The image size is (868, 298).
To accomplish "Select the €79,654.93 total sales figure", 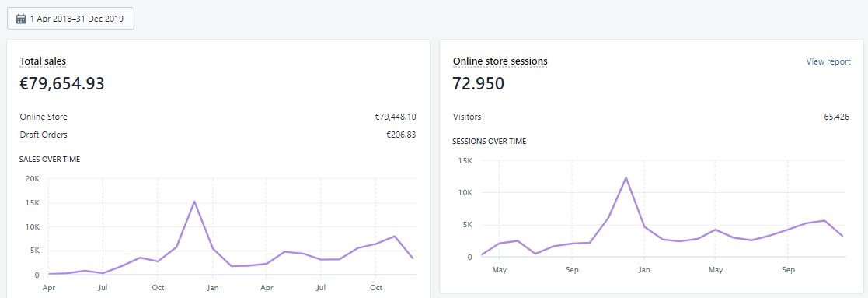I will pyautogui.click(x=62, y=83).
